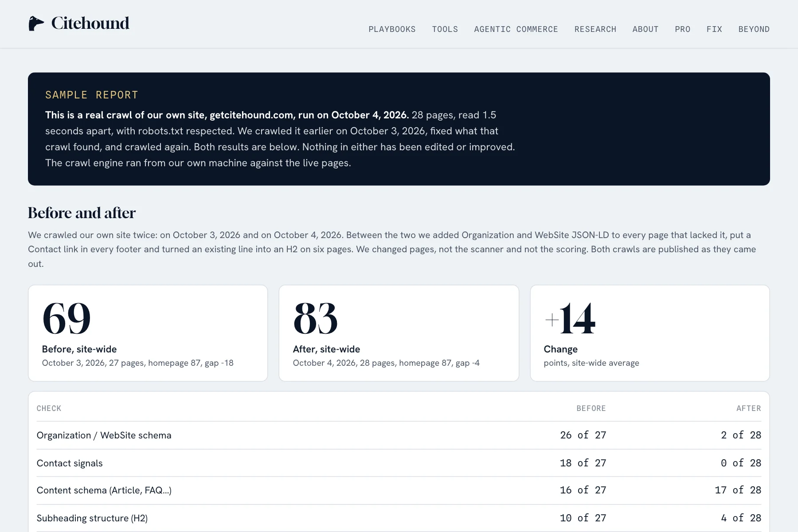798x532 pixels.
Task: Open the Agentic Commerce nav item
Action: tap(516, 29)
